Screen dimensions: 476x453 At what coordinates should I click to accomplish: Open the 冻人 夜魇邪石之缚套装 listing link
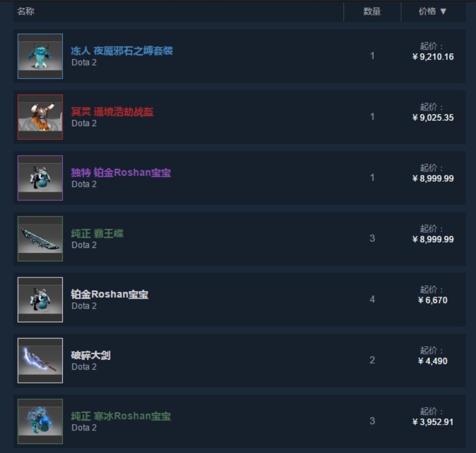(122, 50)
